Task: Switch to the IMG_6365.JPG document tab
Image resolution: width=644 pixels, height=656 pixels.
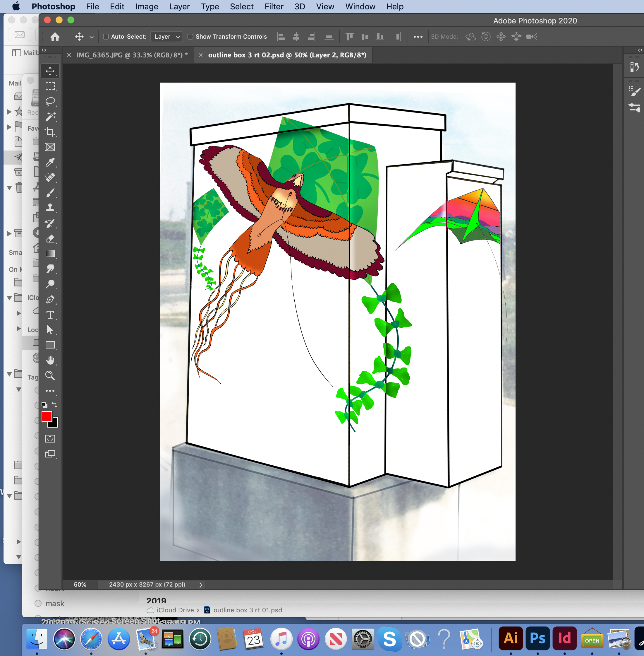Action: point(132,55)
